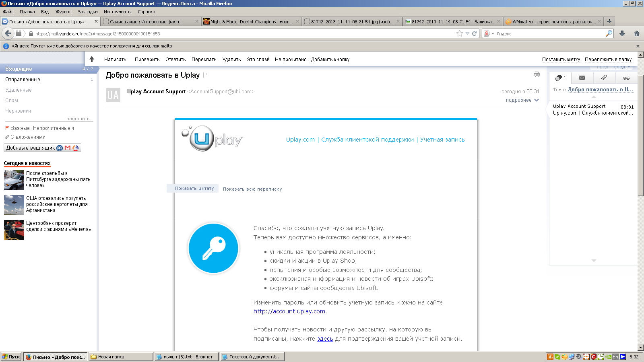Click Показать всю переписку link
This screenshot has height=362, width=644.
pyautogui.click(x=252, y=189)
